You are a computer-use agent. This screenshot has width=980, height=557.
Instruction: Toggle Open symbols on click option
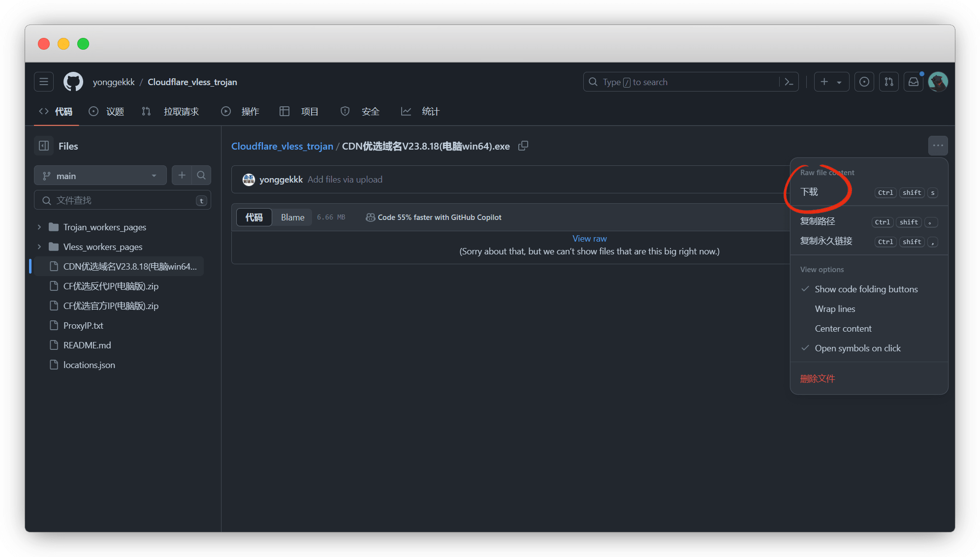(x=857, y=348)
